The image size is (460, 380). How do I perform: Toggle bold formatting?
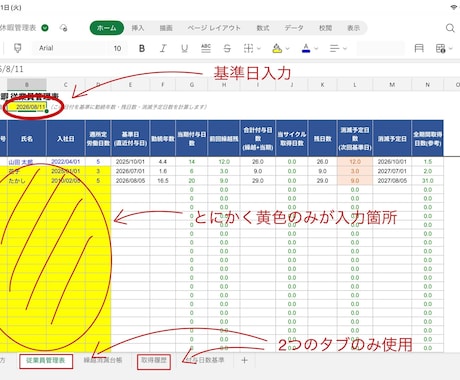tap(142, 49)
